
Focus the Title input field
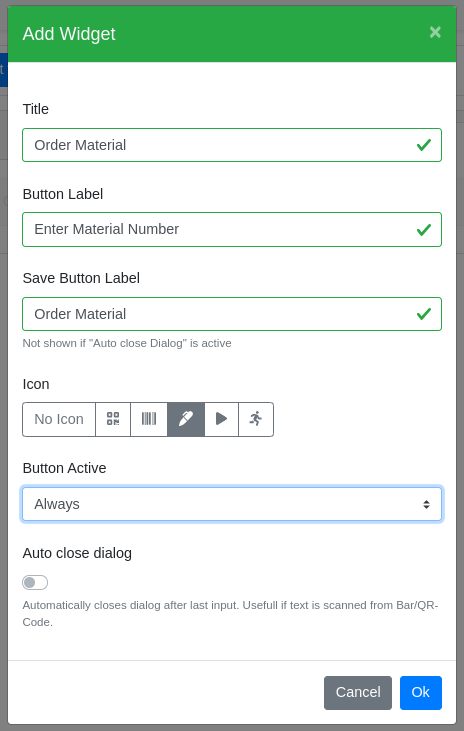232,145
